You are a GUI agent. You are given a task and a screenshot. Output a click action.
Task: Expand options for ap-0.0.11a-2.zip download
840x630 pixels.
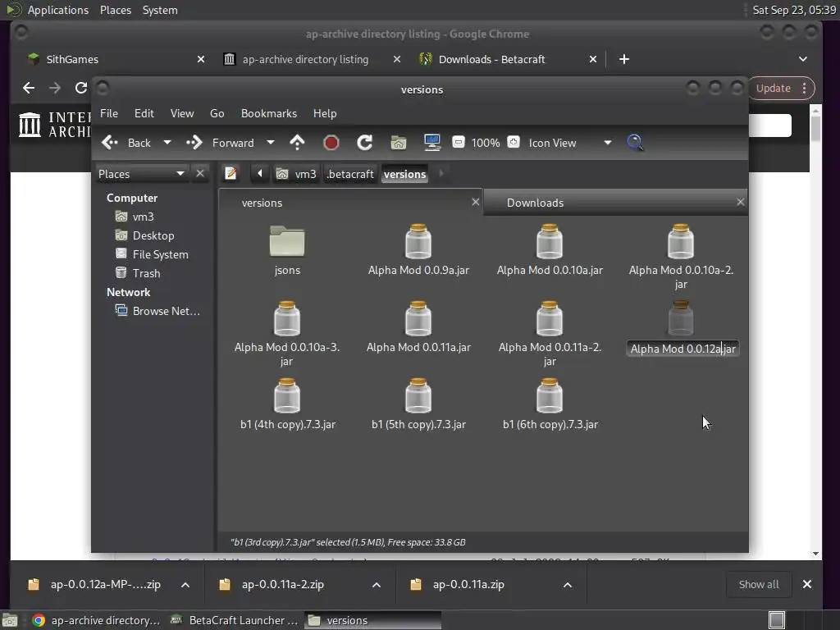click(377, 584)
